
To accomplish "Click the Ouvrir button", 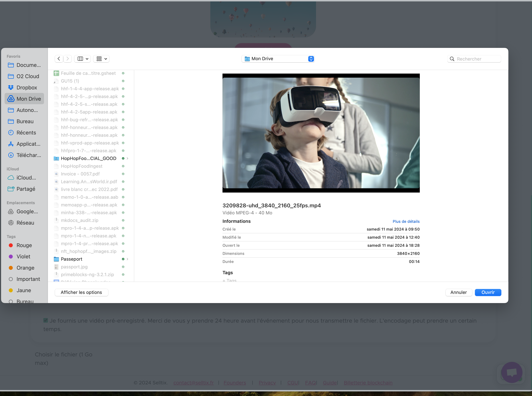I will (488, 293).
